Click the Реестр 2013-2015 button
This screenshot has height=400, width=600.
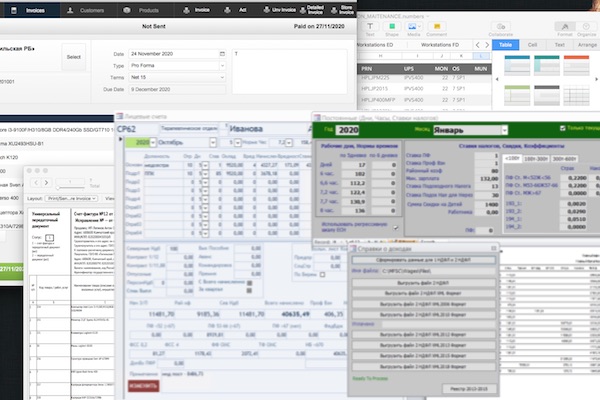(x=469, y=389)
